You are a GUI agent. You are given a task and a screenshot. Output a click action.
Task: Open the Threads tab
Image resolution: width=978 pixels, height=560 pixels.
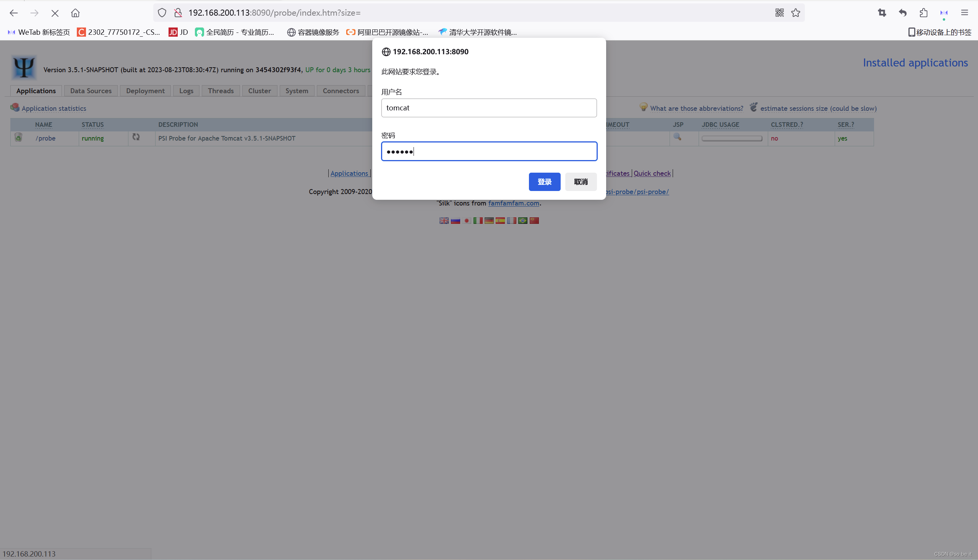(221, 91)
